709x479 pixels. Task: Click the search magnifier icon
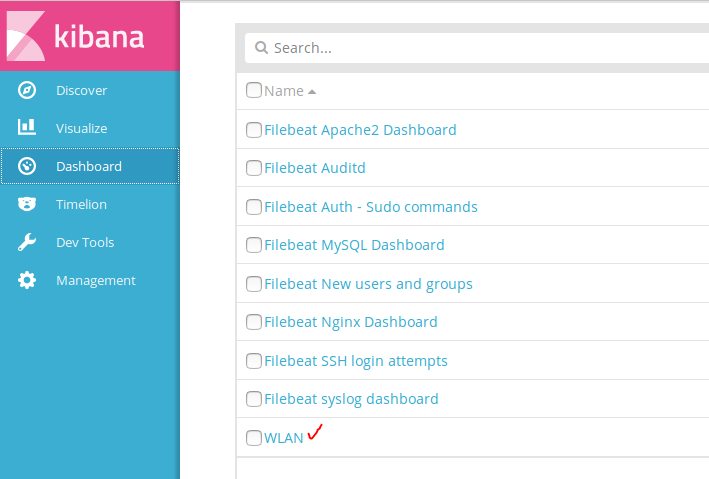[x=261, y=48]
